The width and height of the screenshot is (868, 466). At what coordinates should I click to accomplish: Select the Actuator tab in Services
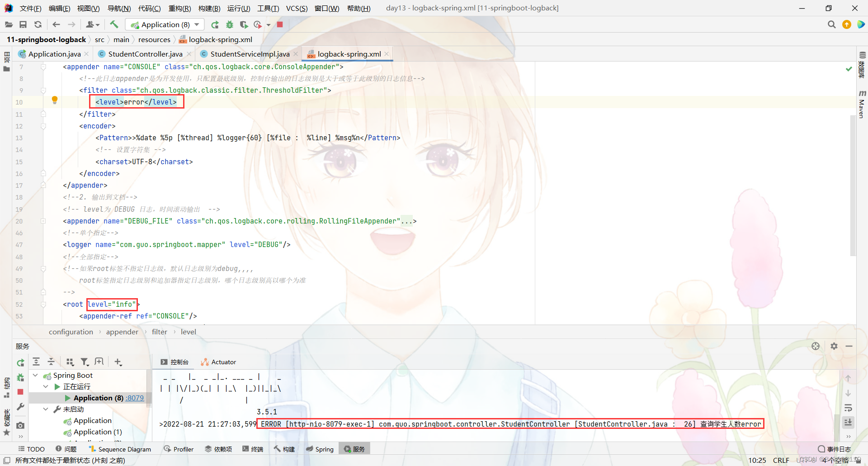coord(219,362)
